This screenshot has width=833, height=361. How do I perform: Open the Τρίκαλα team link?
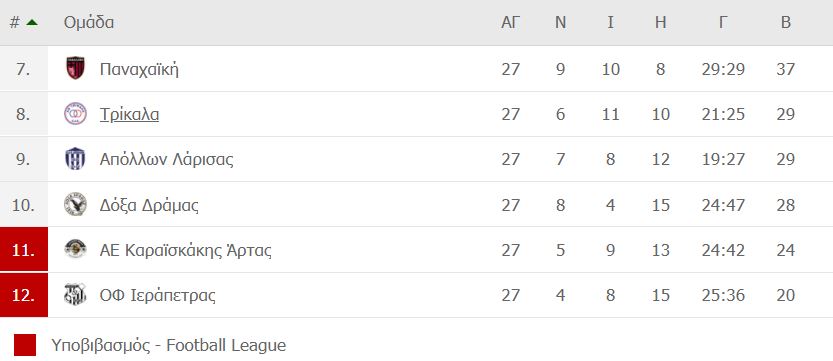[x=129, y=114]
